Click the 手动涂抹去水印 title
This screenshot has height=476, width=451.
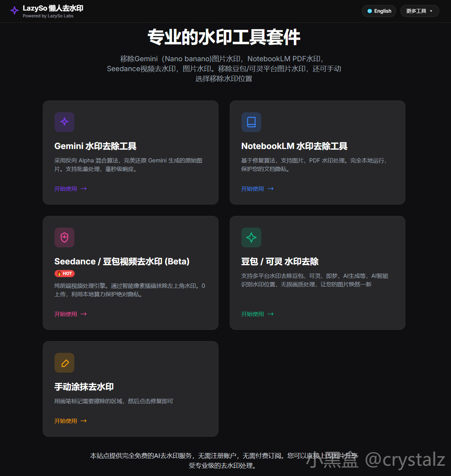click(x=84, y=387)
